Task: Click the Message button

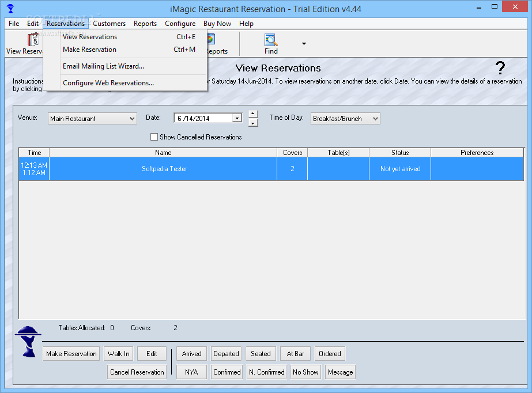Action: coord(340,372)
